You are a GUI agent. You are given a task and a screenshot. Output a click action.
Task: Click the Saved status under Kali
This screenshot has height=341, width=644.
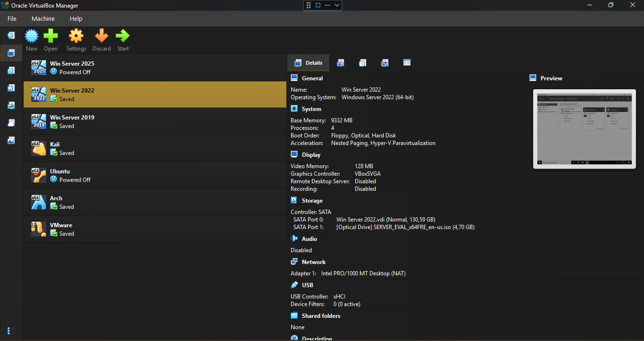(67, 153)
